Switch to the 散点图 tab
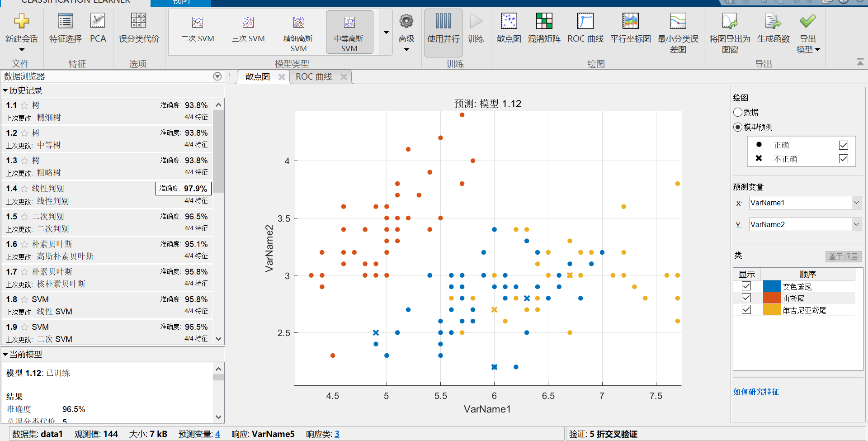The height and width of the screenshot is (441, 868). click(258, 77)
